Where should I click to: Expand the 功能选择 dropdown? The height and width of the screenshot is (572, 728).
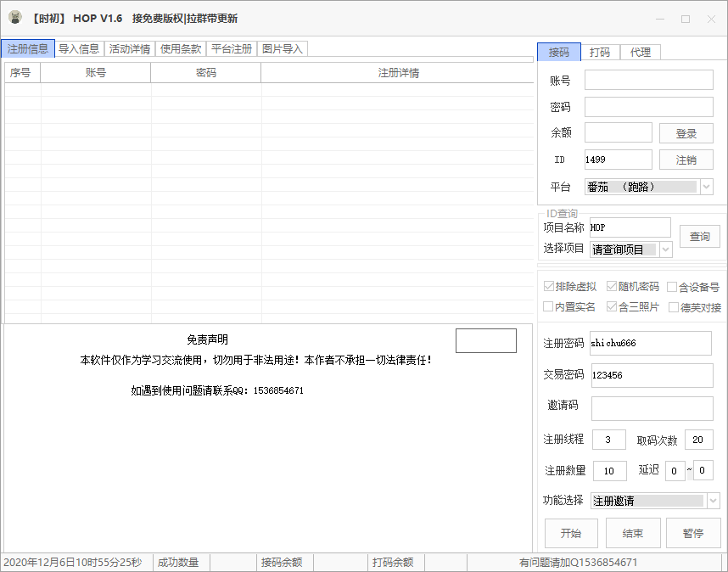tap(713, 501)
